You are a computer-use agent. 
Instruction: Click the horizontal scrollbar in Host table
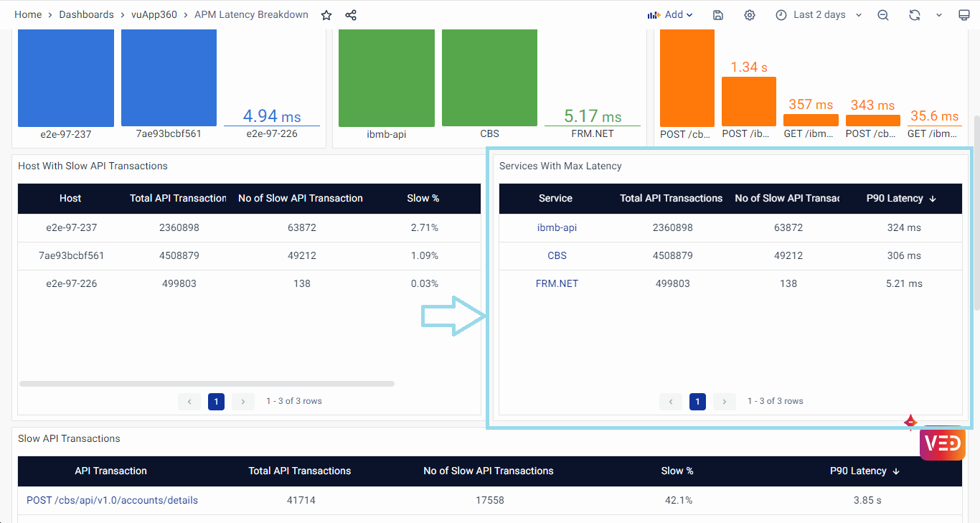[207, 384]
